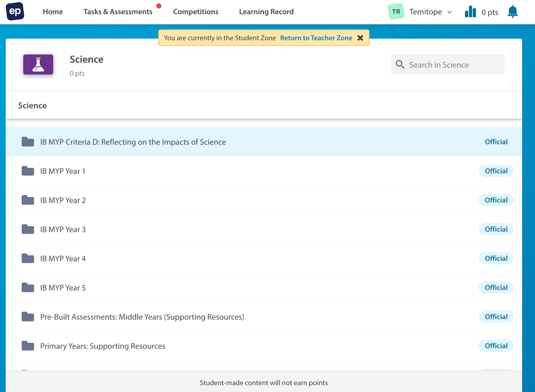The image size is (535, 392).
Task: Click the Science page title
Action: tap(86, 59)
